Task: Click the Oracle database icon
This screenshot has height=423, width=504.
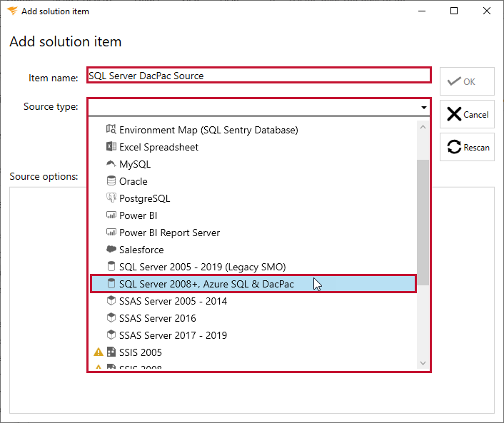Action: [111, 180]
